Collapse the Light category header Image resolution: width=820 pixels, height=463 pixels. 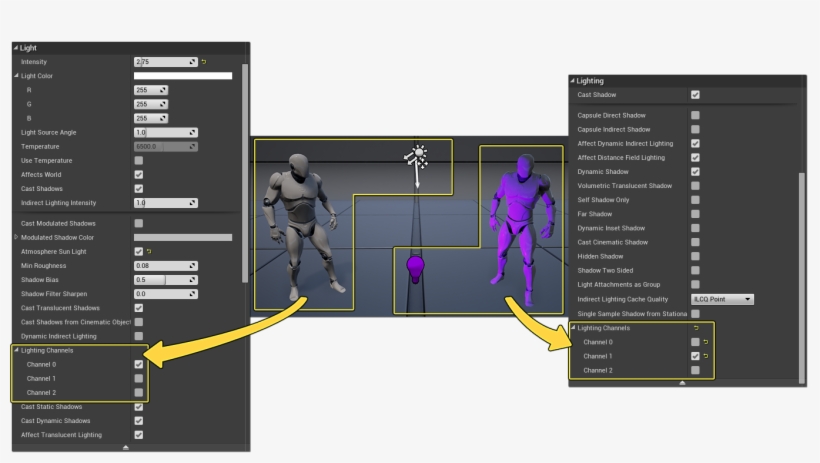16,47
